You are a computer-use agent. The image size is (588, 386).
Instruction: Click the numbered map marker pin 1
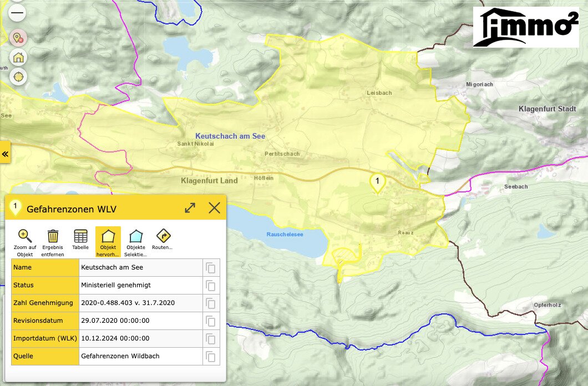[x=377, y=182]
